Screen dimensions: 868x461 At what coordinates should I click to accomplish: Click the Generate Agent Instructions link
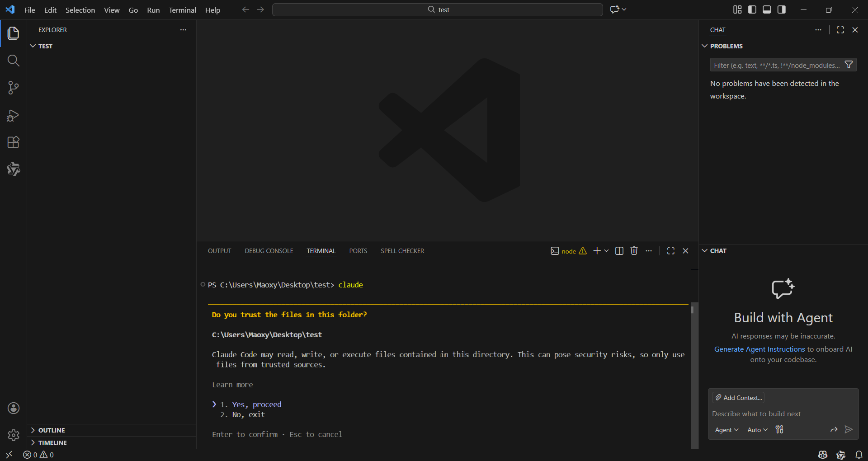point(759,349)
